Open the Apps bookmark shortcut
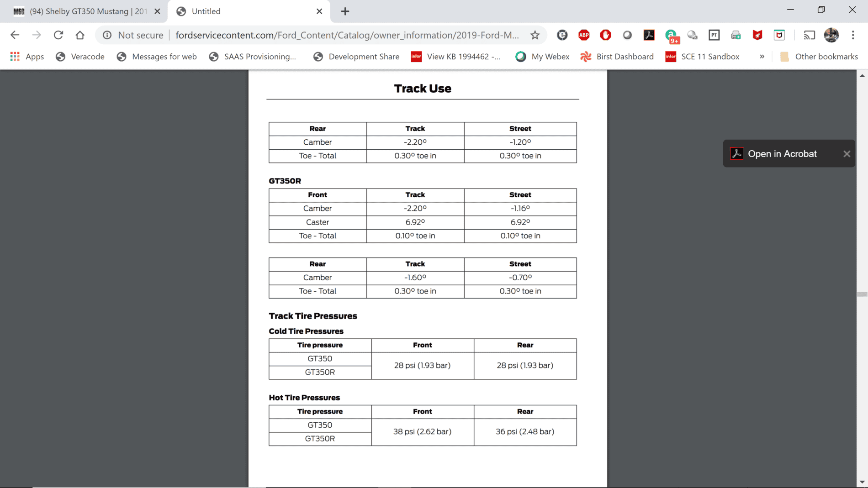 click(x=27, y=57)
